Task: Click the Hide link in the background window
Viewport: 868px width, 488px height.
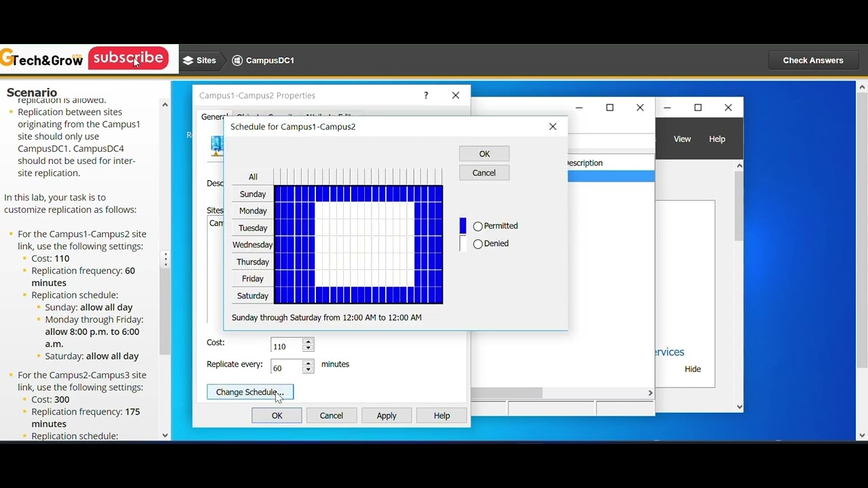Action: 692,369
